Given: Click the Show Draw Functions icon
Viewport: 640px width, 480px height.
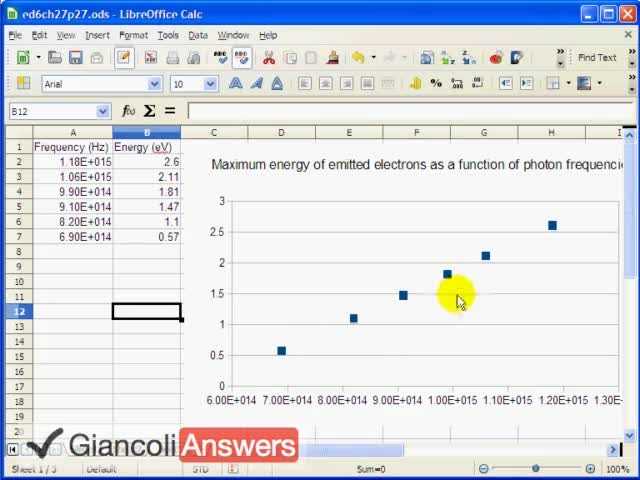Looking at the screenshot, I should tap(517, 58).
